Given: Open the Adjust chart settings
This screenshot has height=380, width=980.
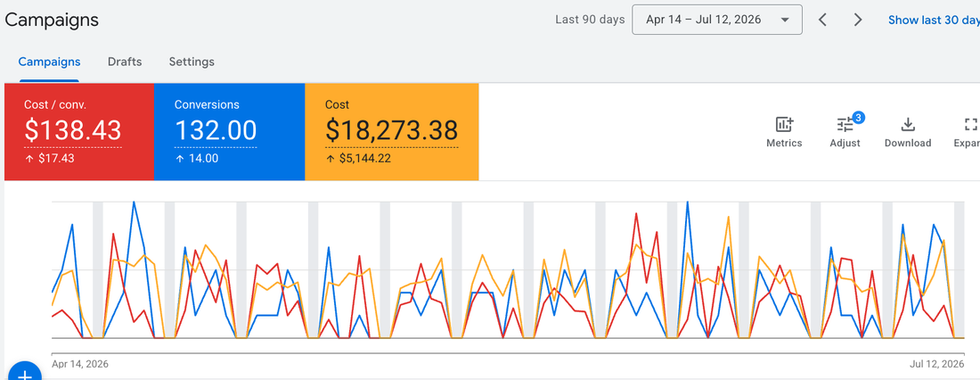Looking at the screenshot, I should click(x=845, y=132).
